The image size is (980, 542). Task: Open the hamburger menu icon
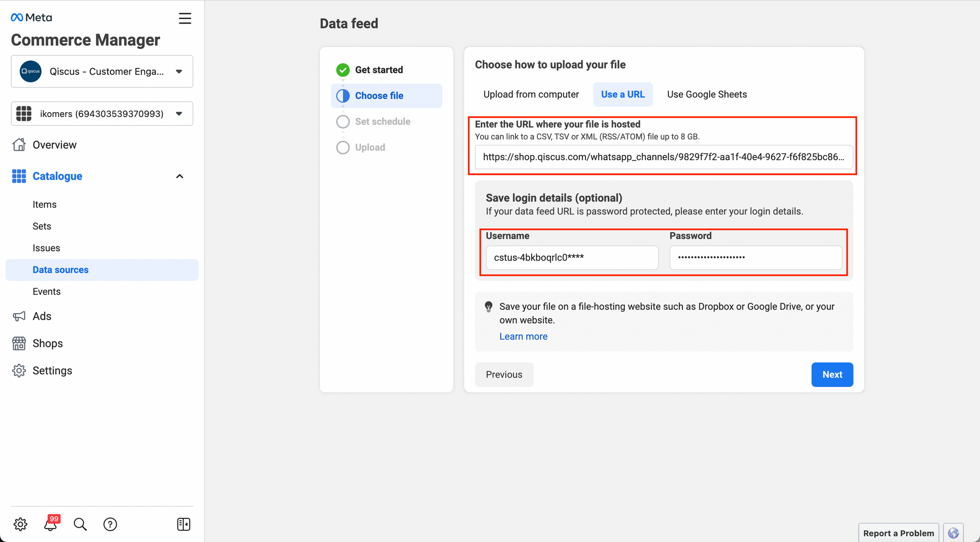[185, 19]
